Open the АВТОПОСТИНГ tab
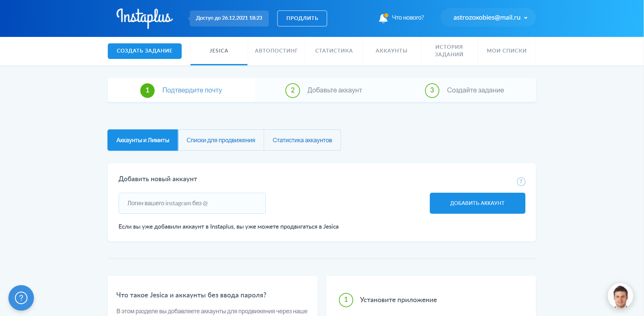This screenshot has width=644, height=316. 277,51
